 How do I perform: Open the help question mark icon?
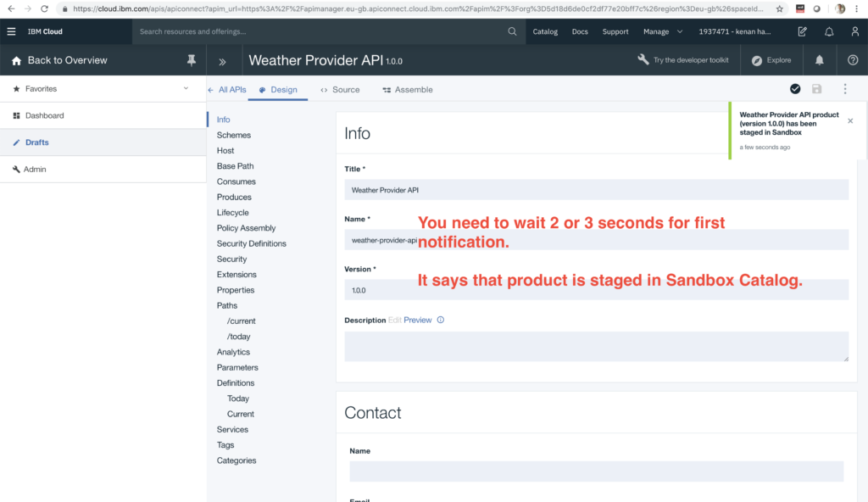pyautogui.click(x=853, y=60)
